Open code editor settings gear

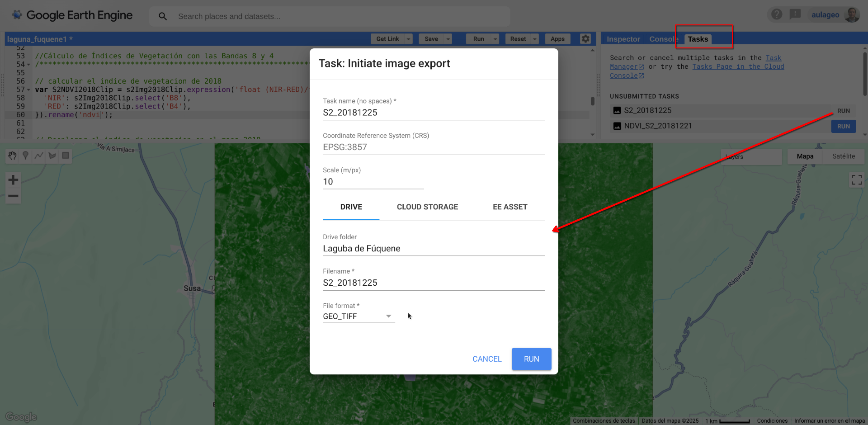click(585, 39)
